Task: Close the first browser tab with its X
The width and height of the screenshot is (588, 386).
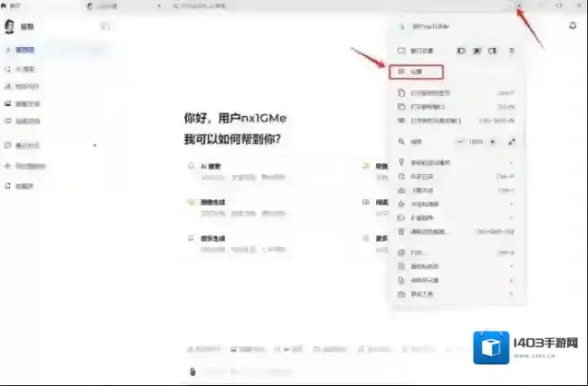Action: click(159, 6)
